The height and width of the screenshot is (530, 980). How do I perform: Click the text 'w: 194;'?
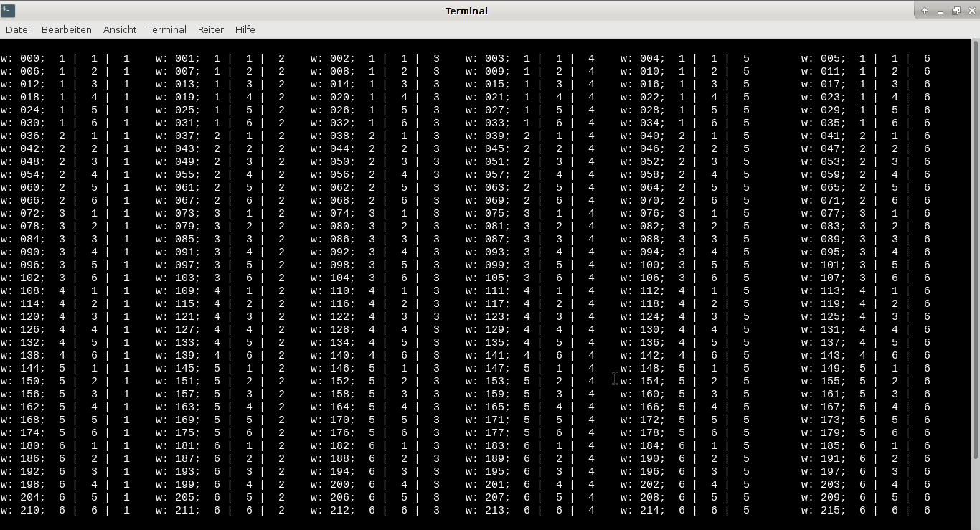pyautogui.click(x=332, y=471)
